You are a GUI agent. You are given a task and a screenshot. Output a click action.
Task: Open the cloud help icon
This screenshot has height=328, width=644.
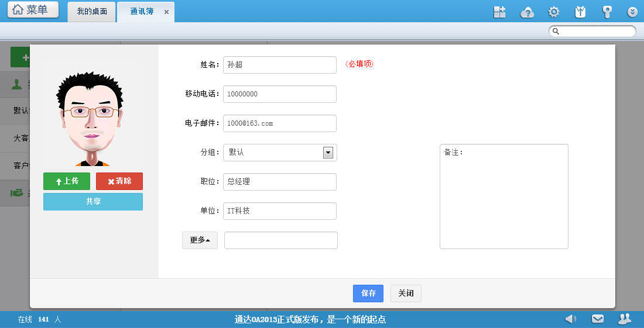[527, 12]
